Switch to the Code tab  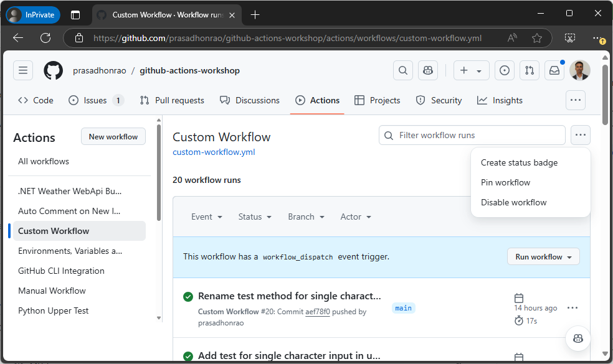point(36,100)
